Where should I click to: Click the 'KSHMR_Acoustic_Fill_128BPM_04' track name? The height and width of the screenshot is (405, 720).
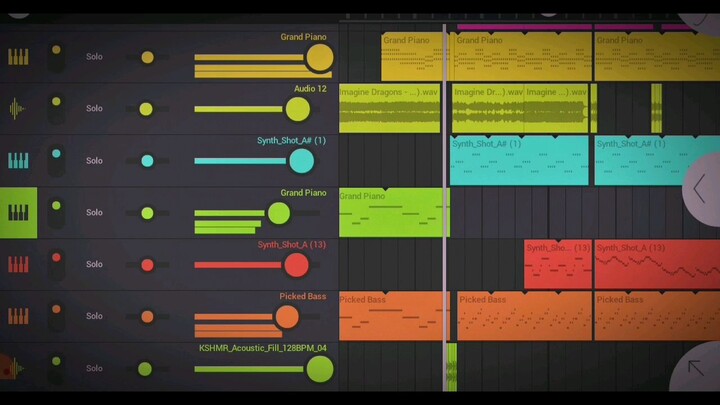(263, 348)
